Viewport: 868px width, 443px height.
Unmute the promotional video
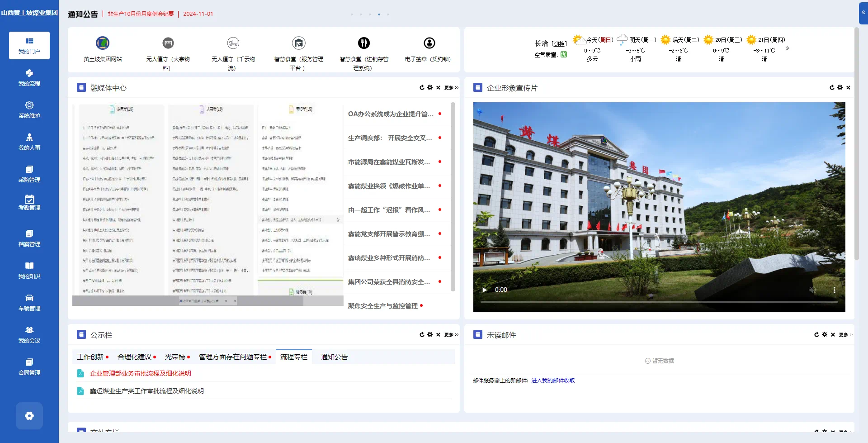pos(812,290)
